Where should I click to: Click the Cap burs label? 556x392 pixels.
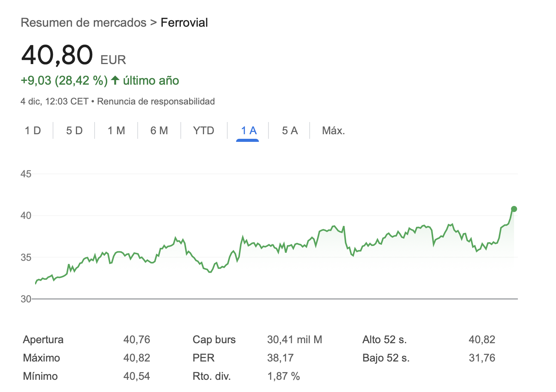point(214,340)
